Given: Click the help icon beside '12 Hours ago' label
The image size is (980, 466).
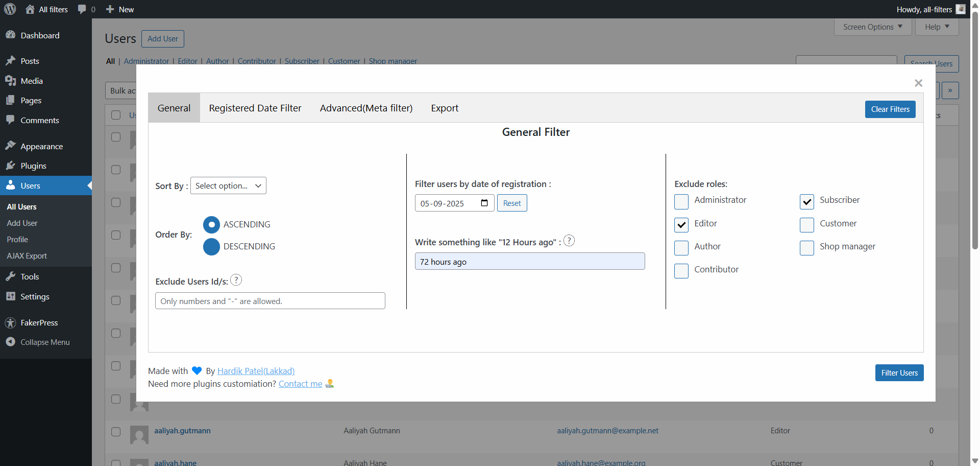Looking at the screenshot, I should click(x=569, y=241).
